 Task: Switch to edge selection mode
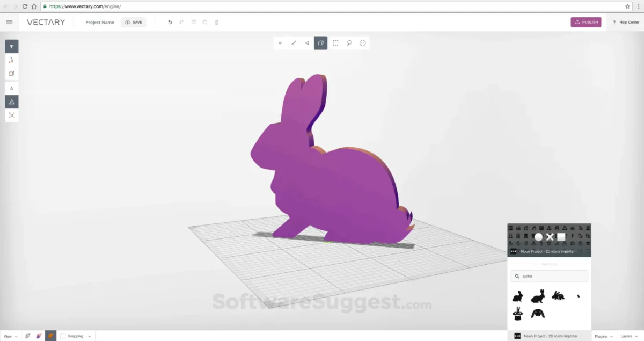(x=294, y=43)
